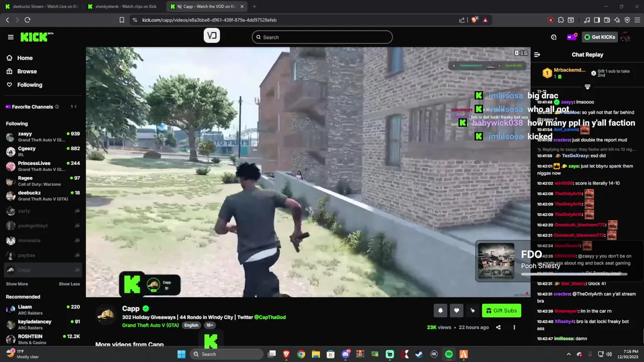The image size is (644, 362).
Task: Open the purple wallet notification icon
Action: coord(572,37)
